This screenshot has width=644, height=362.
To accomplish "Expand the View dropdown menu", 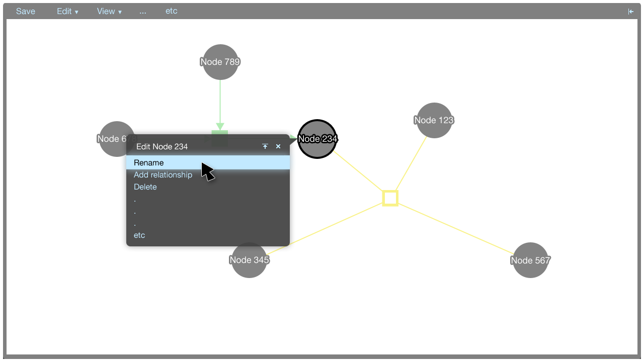I will pyautogui.click(x=109, y=12).
